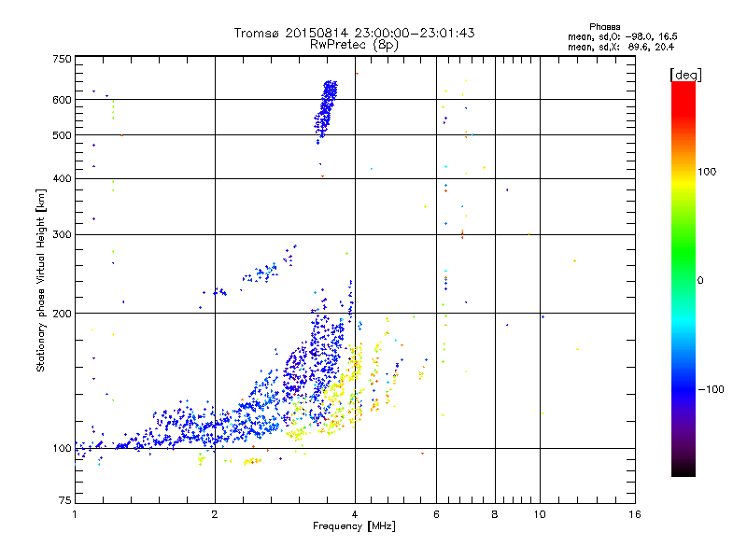
Task: Click the 'RwPretec (8p)' subtitle
Action: click(354, 45)
